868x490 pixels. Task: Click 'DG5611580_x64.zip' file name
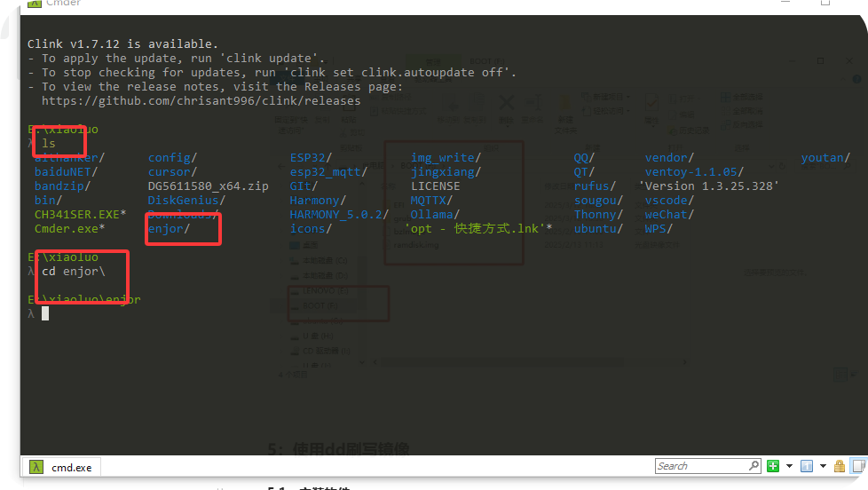point(209,186)
